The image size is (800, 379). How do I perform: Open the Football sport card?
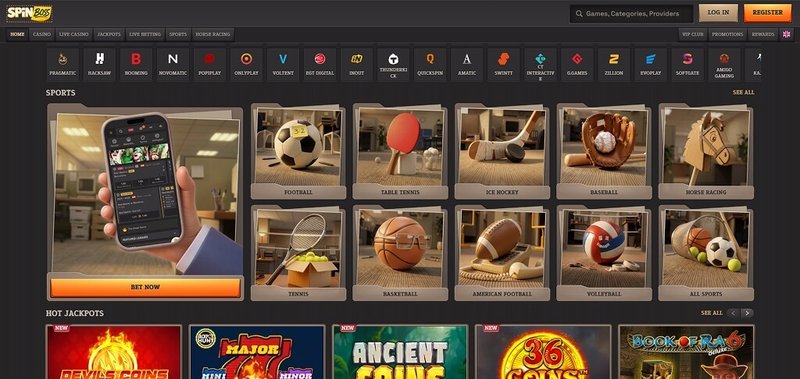298,151
